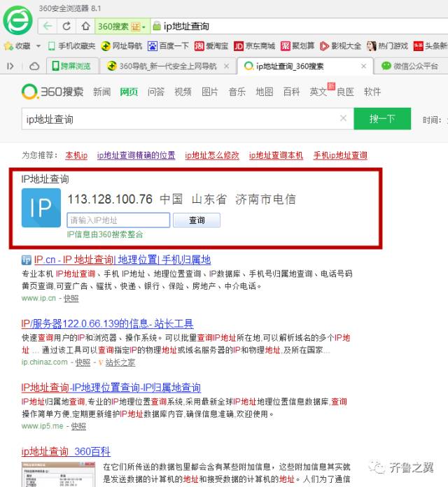Screen dimensions: 448x487
Task: Reload the page with refresh icon
Action: (66, 26)
